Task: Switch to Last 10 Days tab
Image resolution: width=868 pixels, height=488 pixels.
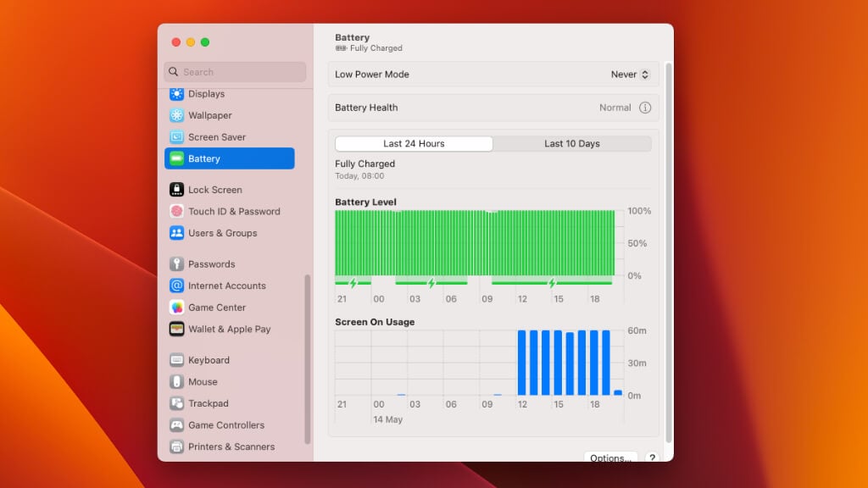Action: click(x=572, y=143)
